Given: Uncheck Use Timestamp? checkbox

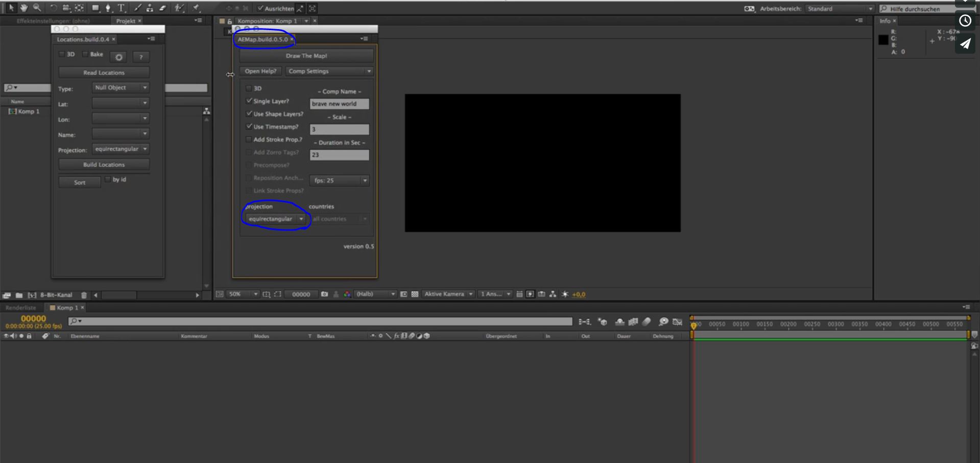Looking at the screenshot, I should click(249, 127).
